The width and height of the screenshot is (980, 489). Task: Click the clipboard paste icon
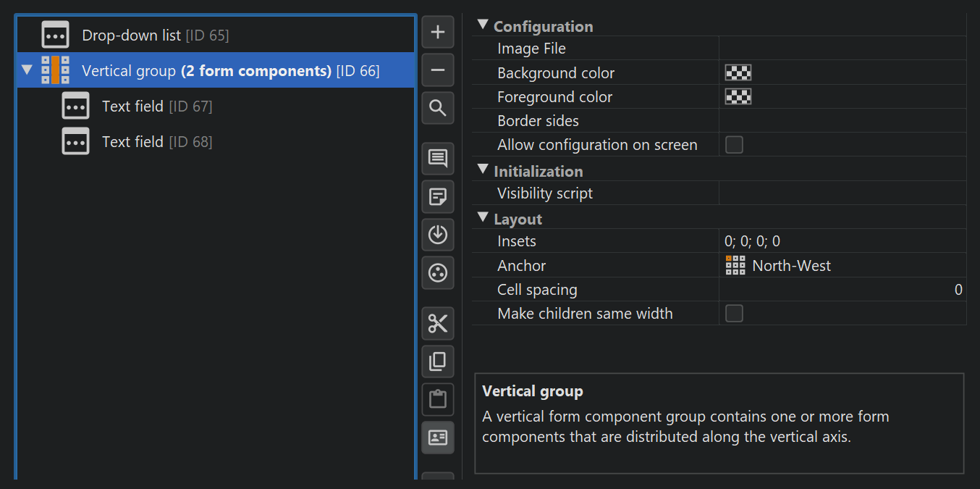[x=438, y=399]
